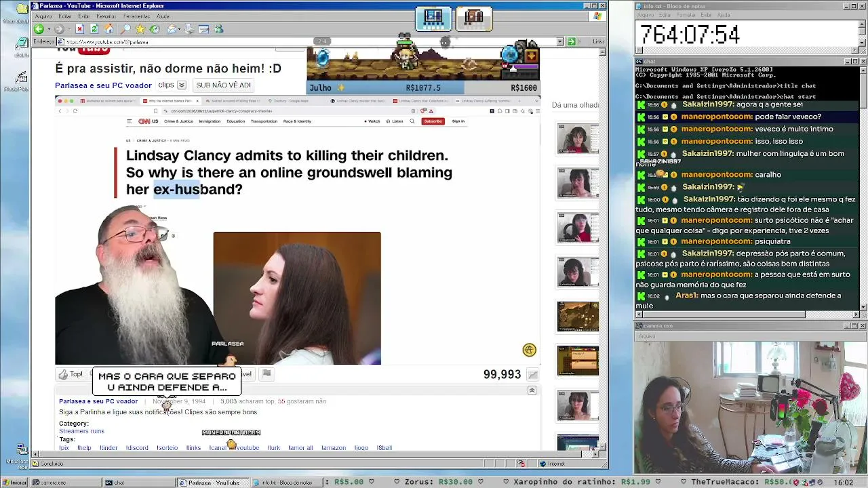The width and height of the screenshot is (868, 488).
Task: Go back with the green Back arrow
Action: coord(39,29)
